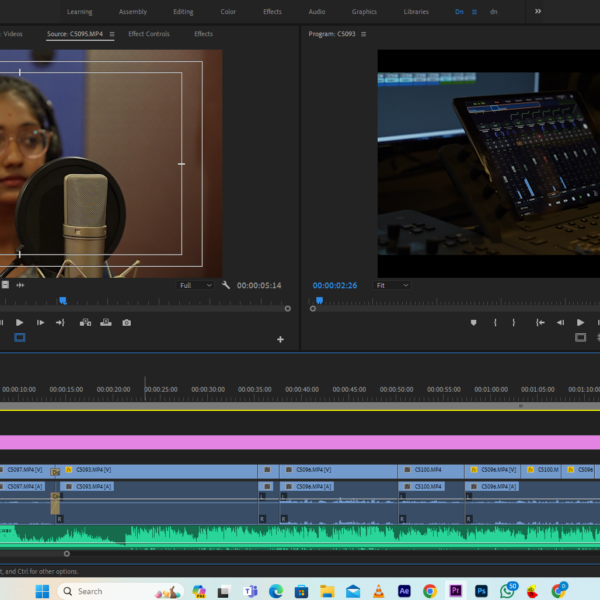Toggle safe margins button in Source monitor

(20, 338)
